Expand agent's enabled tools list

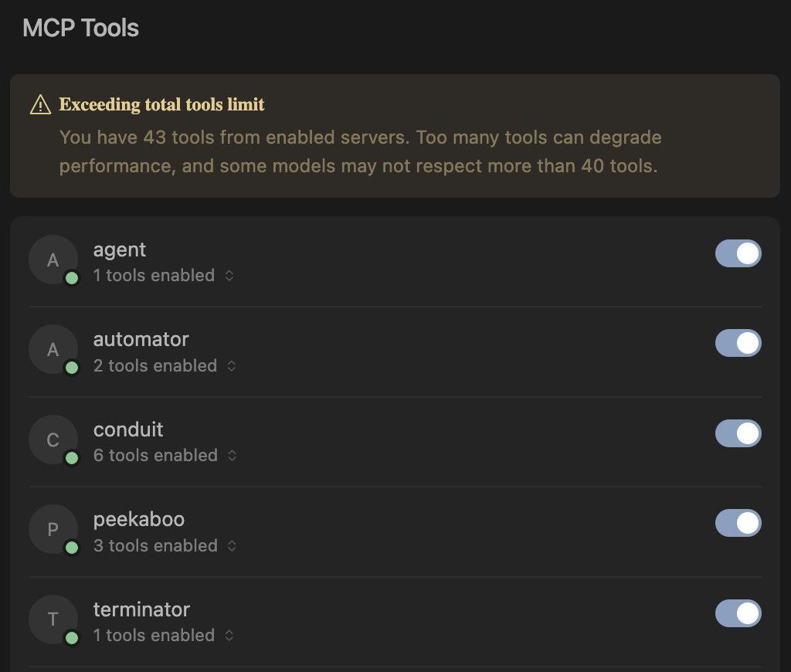pyautogui.click(x=229, y=275)
